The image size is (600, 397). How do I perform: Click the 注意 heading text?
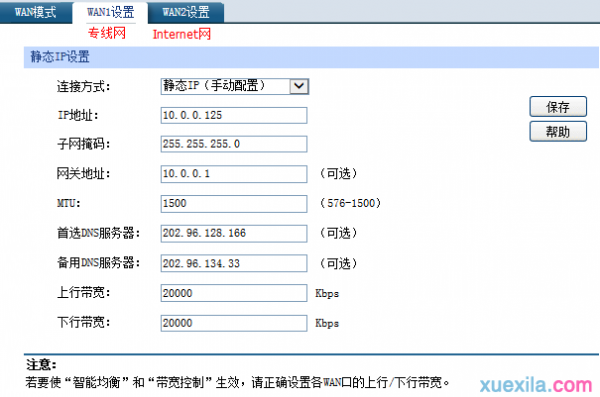(x=41, y=364)
